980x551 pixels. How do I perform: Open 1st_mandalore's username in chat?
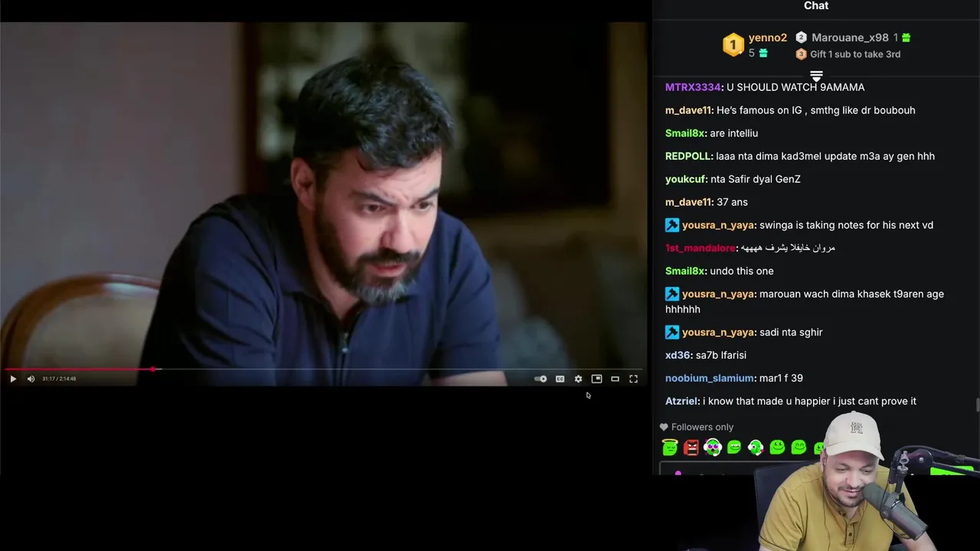coord(701,248)
